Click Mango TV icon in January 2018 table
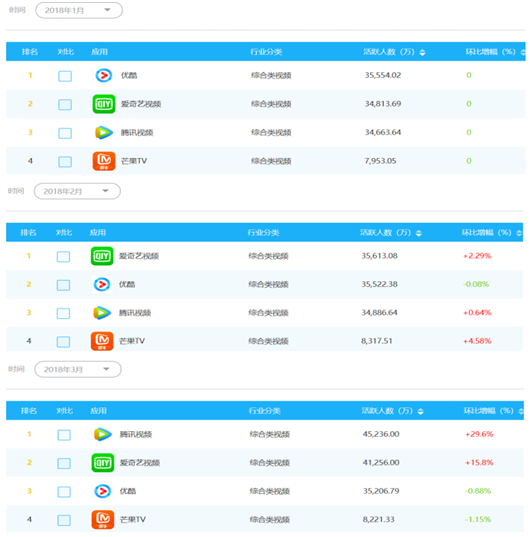Viewport: 530px width, 537px height. 104,161
